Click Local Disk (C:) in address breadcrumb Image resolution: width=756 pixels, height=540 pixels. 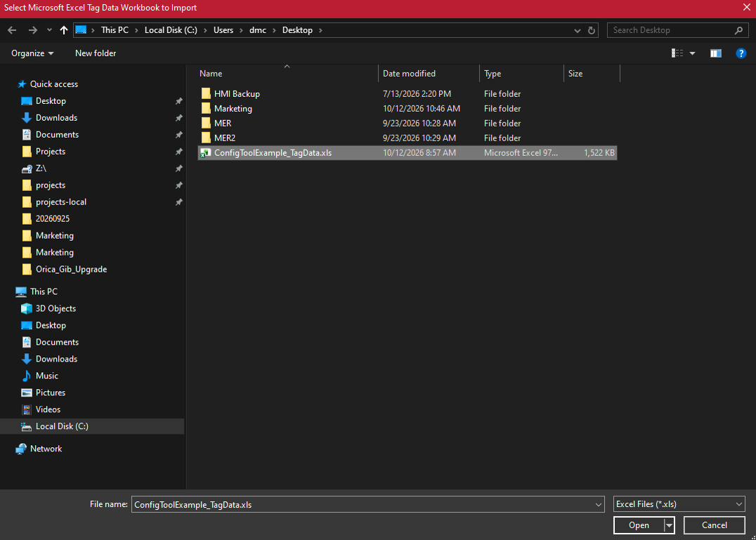[171, 30]
